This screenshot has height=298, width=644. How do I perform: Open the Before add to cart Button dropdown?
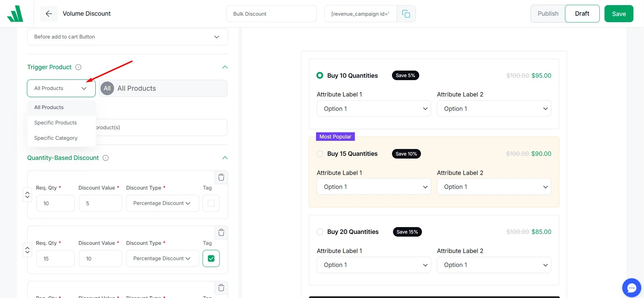tap(128, 37)
